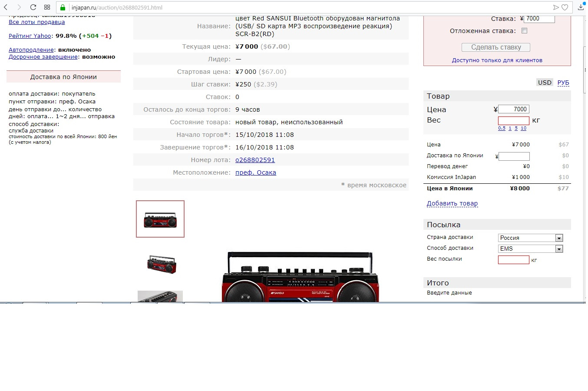The width and height of the screenshot is (588, 391).
Task: Set weight preset to 1 kg
Action: point(510,128)
